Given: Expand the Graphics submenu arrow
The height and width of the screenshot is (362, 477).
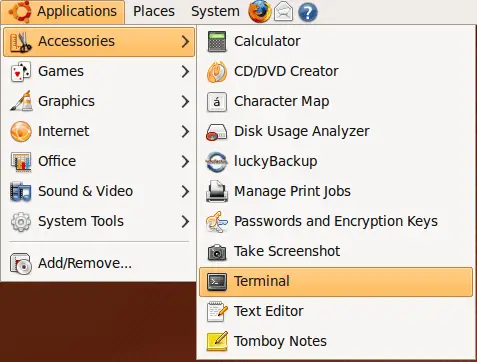Looking at the screenshot, I should tap(185, 101).
